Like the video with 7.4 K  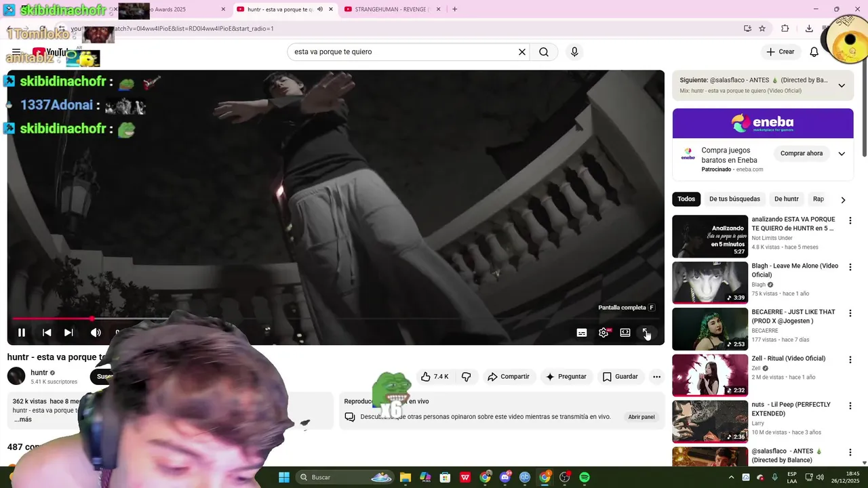click(x=434, y=376)
